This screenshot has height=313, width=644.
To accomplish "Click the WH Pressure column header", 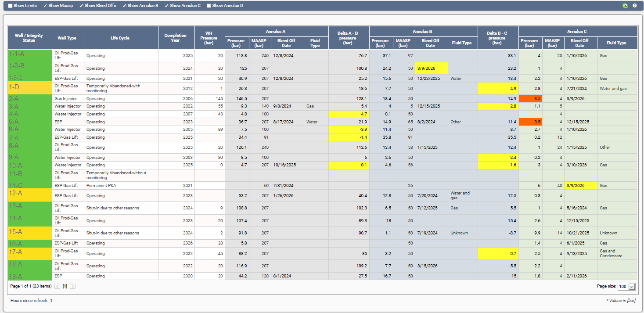I will click(209, 38).
